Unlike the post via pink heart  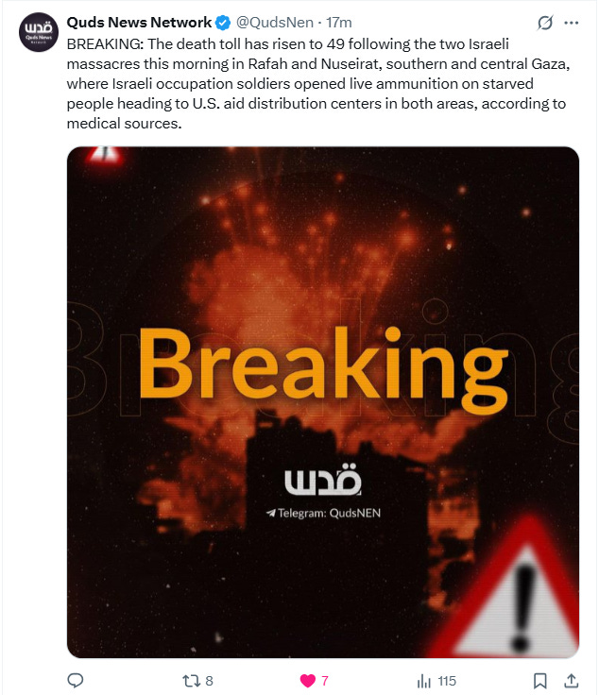308,681
